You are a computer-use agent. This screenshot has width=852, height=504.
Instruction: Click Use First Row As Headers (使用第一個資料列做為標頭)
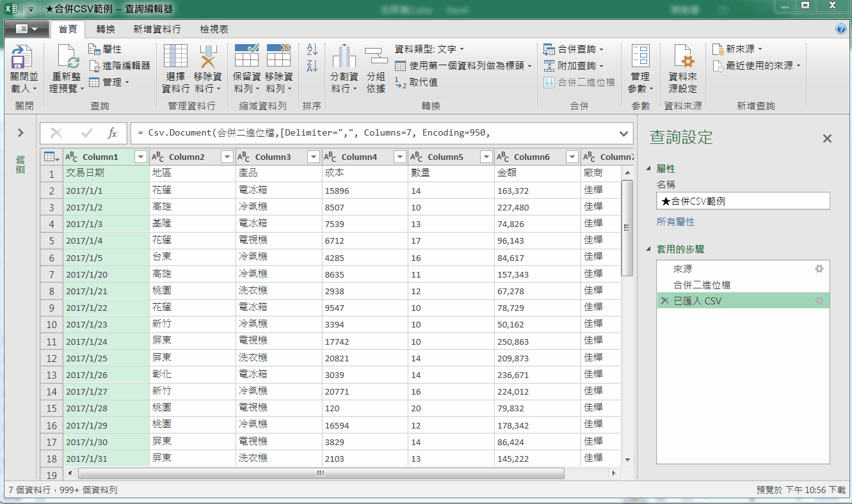point(463,66)
